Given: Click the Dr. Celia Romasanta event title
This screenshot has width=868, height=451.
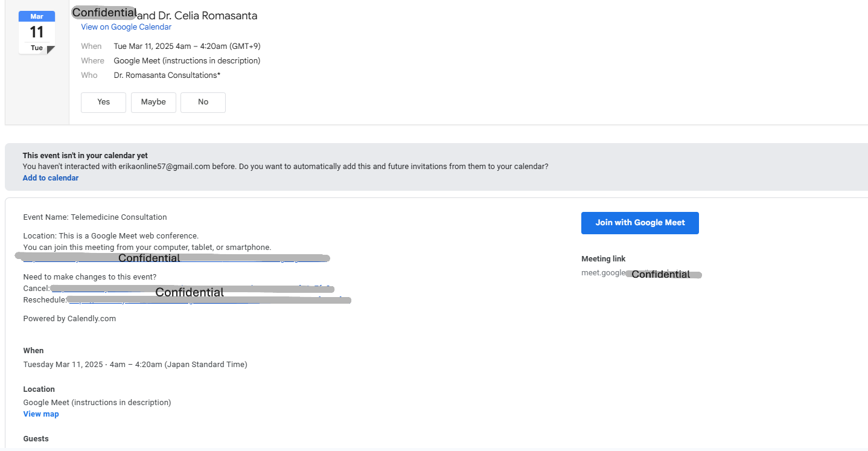Looking at the screenshot, I should (x=197, y=16).
